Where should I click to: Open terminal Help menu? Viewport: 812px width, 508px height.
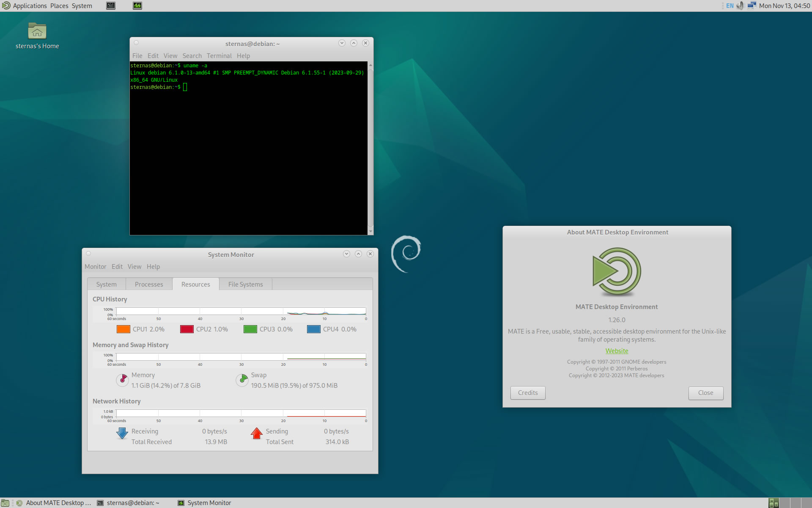[x=243, y=56]
